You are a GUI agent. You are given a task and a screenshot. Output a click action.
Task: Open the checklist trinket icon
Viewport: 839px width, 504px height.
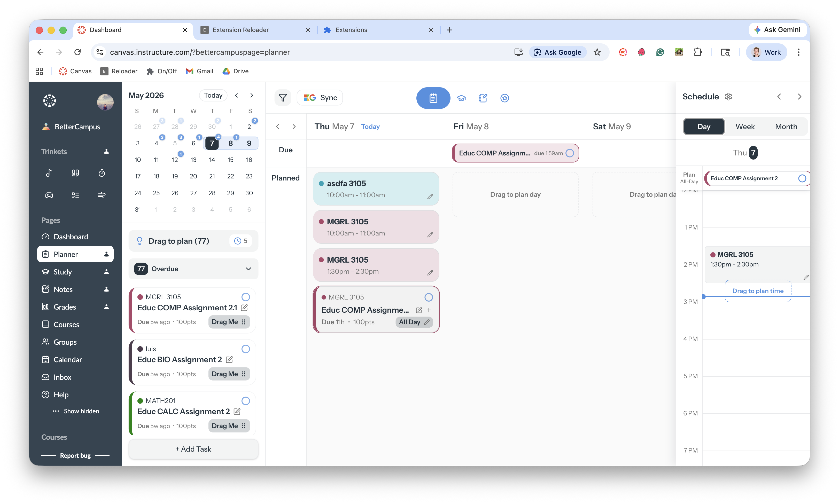pyautogui.click(x=75, y=195)
